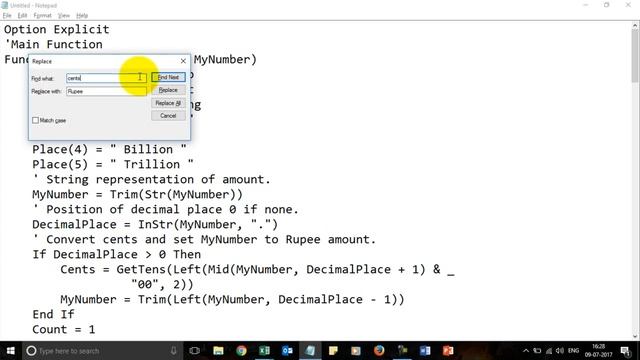Click the Replace All button
Image resolution: width=640 pixels, height=360 pixels.
(168, 103)
